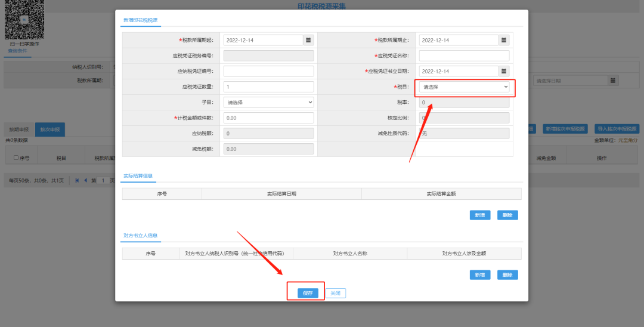644x327 pixels.
Task: Go to previous page pagination arrow
Action: [x=85, y=180]
